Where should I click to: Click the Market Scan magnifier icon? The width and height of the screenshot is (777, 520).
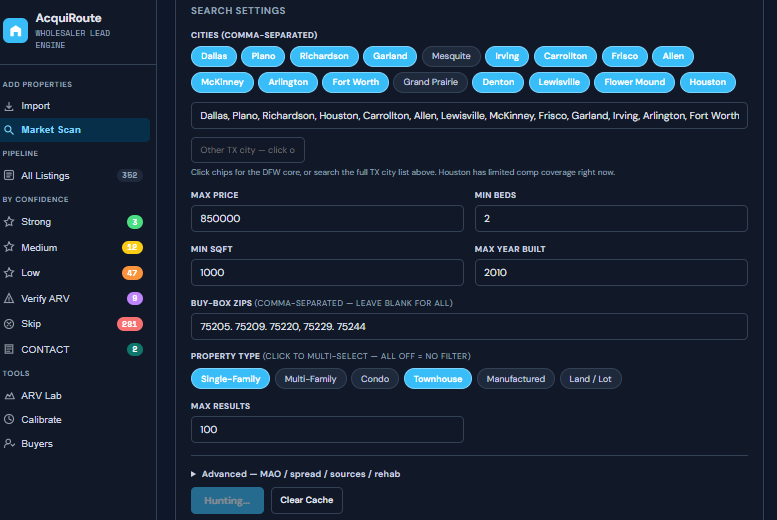coord(9,130)
